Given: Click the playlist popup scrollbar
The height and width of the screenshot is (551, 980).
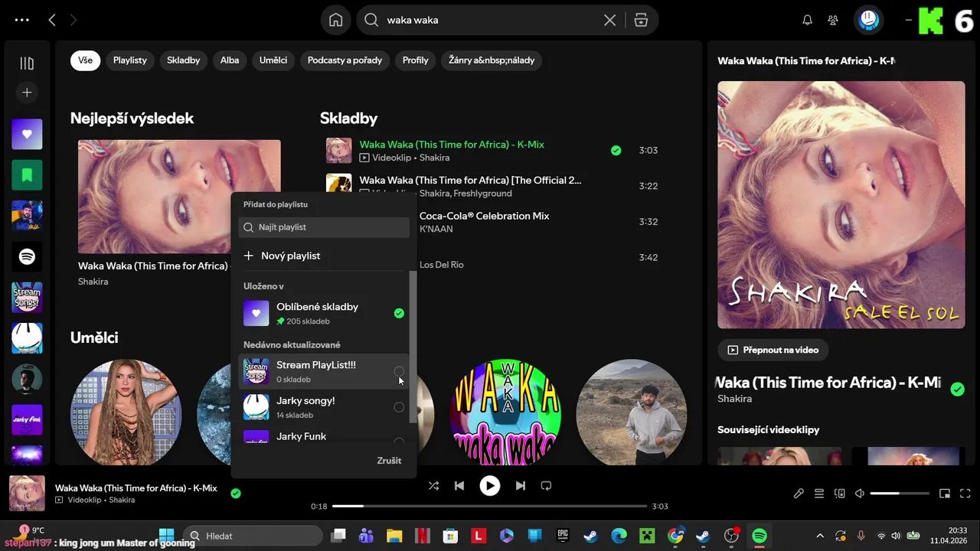Looking at the screenshot, I should [x=413, y=347].
